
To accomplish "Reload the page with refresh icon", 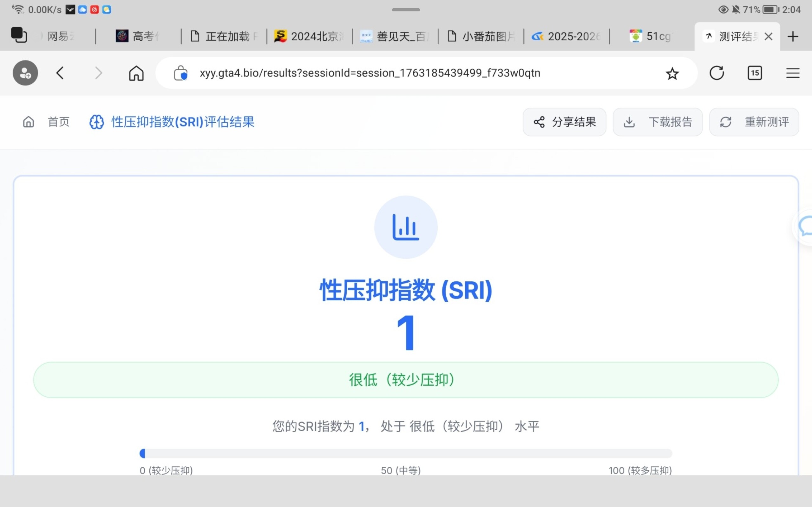I will [717, 73].
